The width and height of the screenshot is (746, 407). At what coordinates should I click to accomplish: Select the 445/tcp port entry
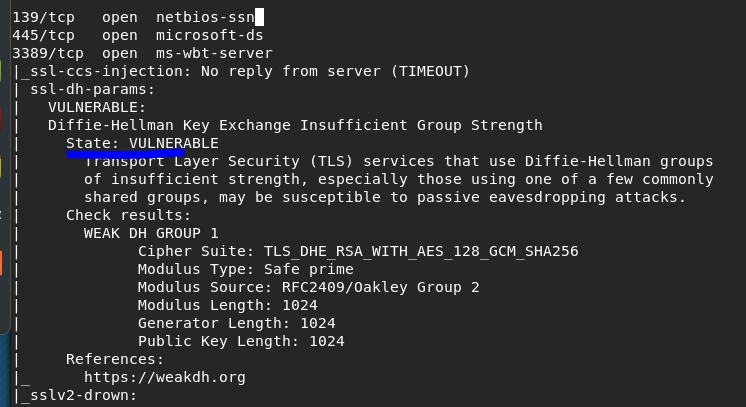click(x=39, y=35)
